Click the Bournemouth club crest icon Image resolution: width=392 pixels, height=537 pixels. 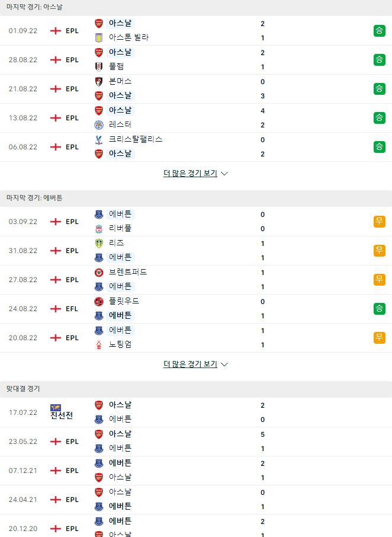tap(99, 82)
